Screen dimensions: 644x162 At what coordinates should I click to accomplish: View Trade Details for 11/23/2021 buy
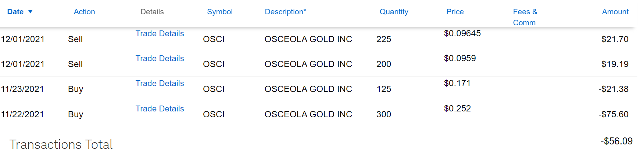click(x=160, y=84)
